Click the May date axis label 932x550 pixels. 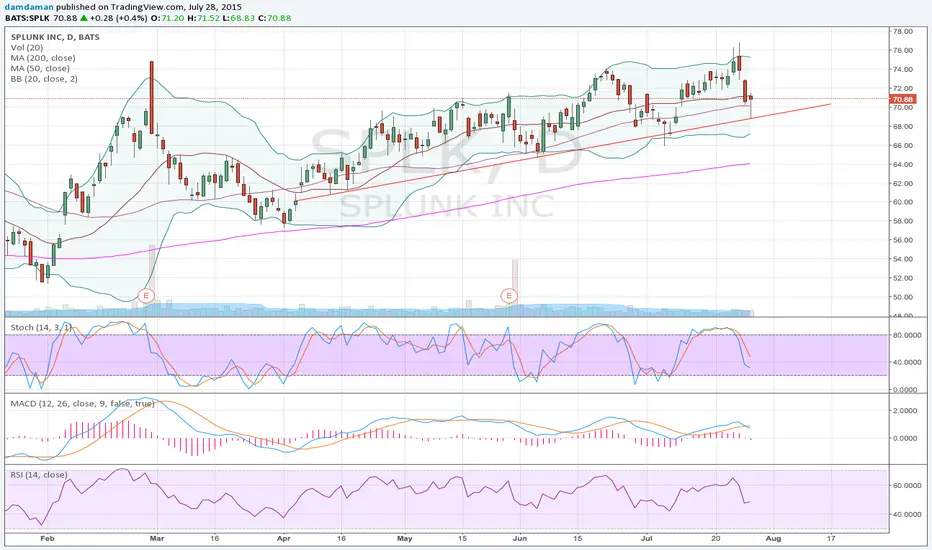click(x=404, y=539)
